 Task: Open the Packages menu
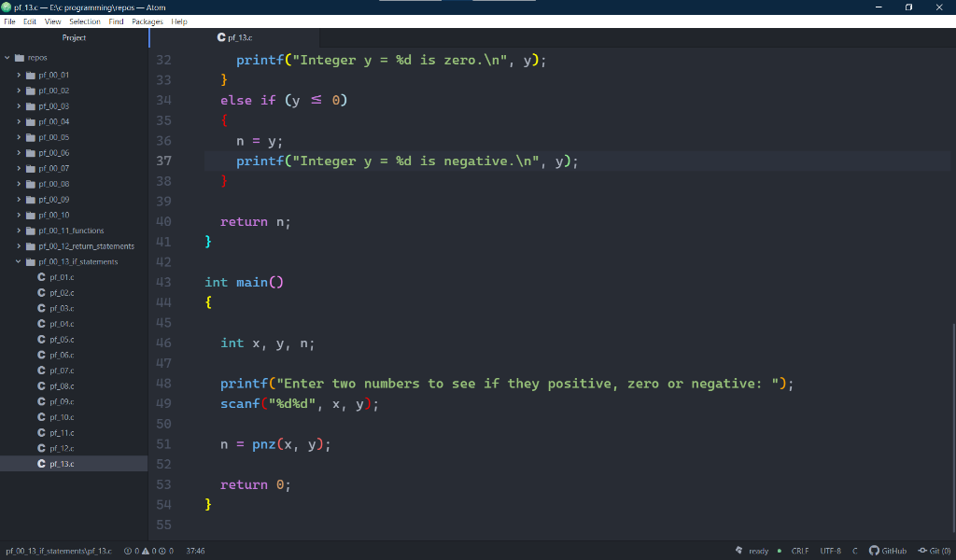point(148,21)
